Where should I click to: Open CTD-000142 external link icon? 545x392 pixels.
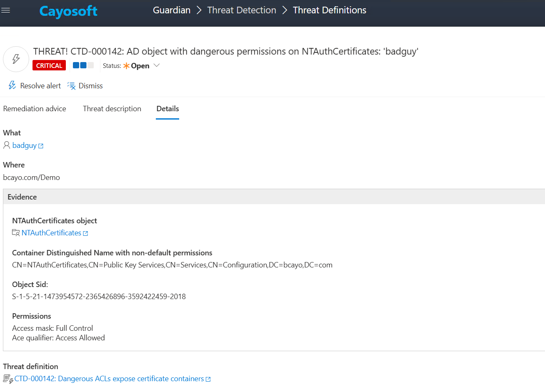[208, 379]
